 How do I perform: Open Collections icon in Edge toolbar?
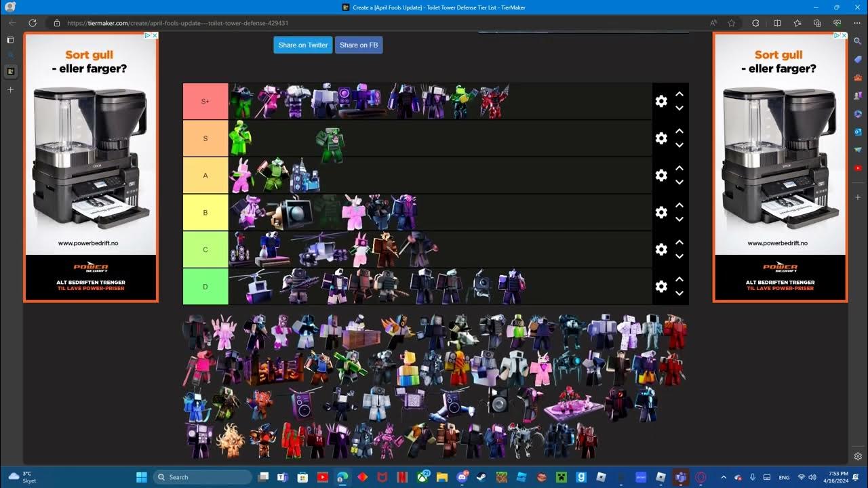pyautogui.click(x=817, y=23)
